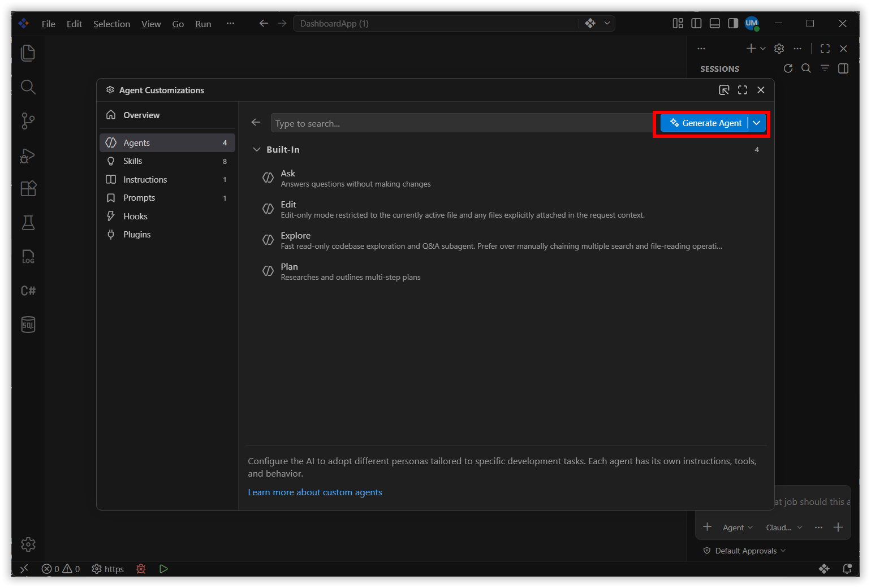The width and height of the screenshot is (871, 588).
Task: Click the DashboardApp (1) command center search
Action: click(x=436, y=23)
